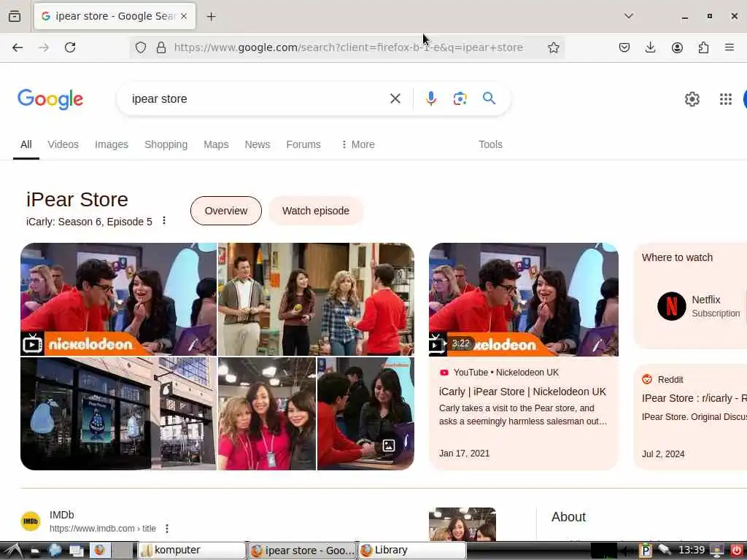Open Pear store exterior image
The image size is (747, 560).
pos(119,414)
